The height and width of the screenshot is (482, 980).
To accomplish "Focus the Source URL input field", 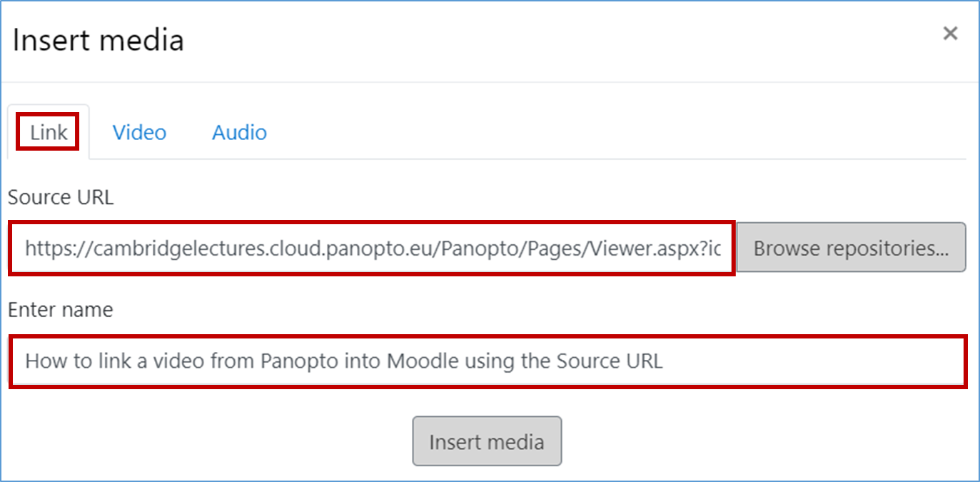I will pos(372,248).
